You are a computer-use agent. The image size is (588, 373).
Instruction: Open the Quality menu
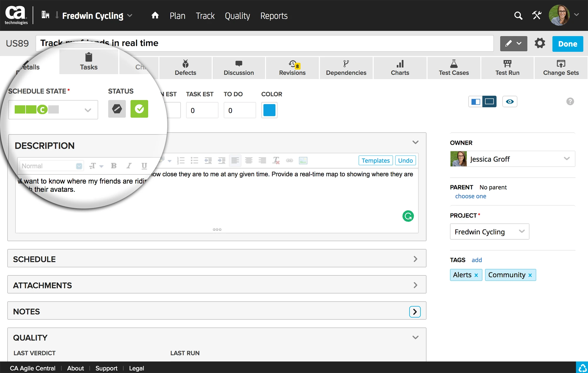point(237,16)
